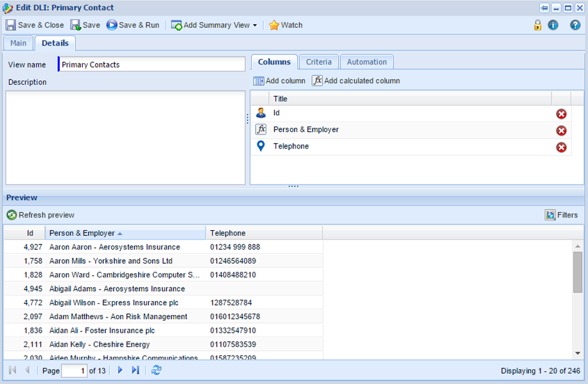
Task: Click the blue info icon
Action: 553,25
